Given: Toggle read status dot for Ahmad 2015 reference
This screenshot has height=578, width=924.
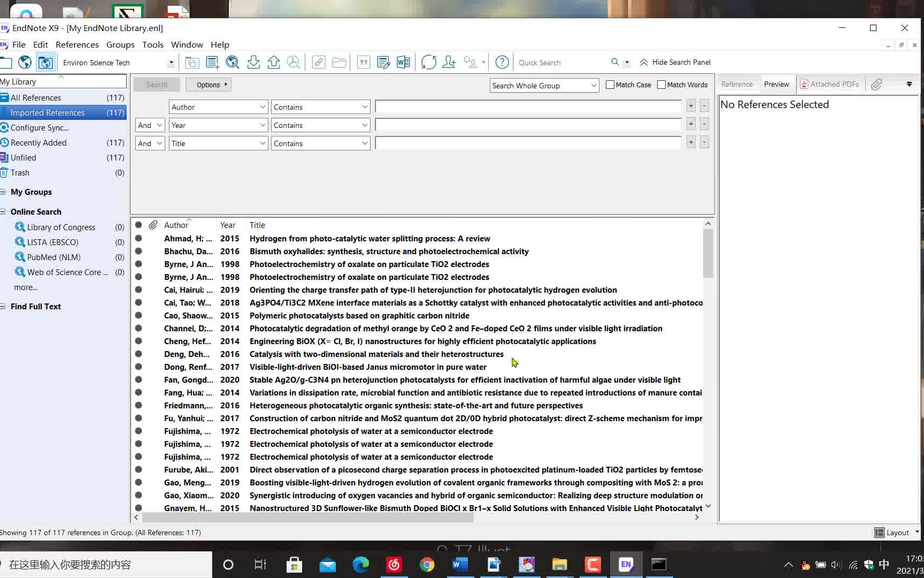Looking at the screenshot, I should (x=138, y=238).
